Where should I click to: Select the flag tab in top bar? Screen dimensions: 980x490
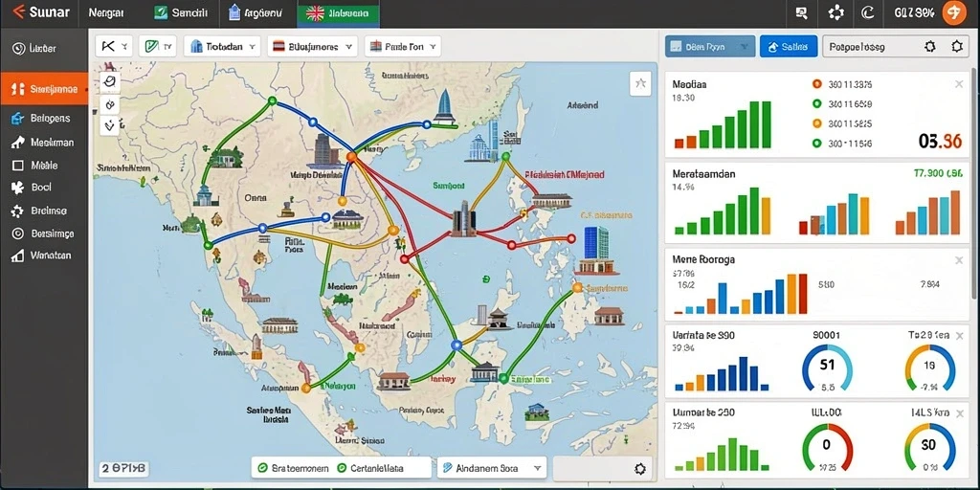[338, 12]
